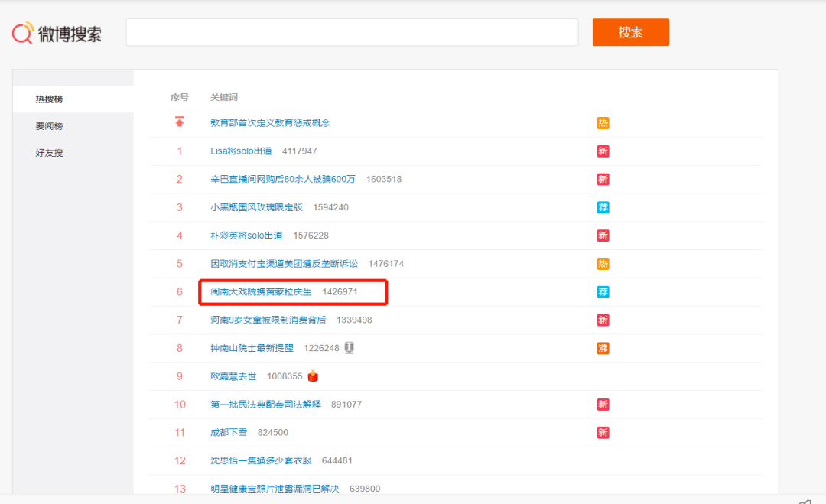Click the 新 badge on 民法典 row
The height and width of the screenshot is (504, 826).
tap(603, 405)
